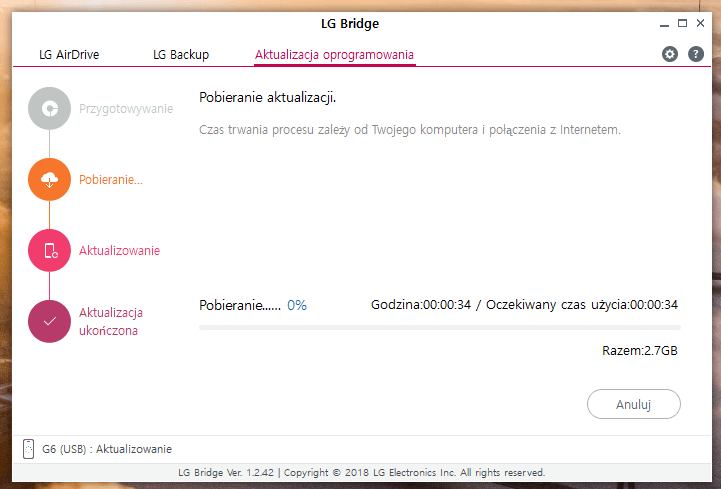721x489 pixels.
Task: Click the orange Pobieranie... step label
Action: click(x=111, y=179)
